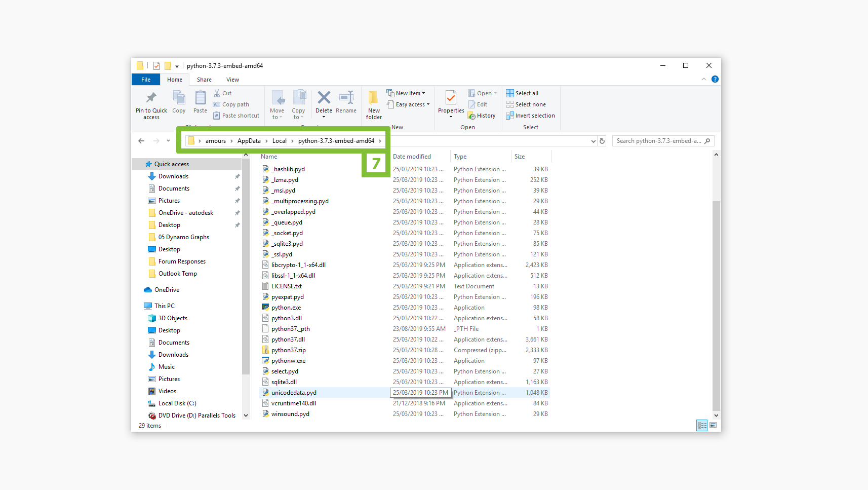Viewport: 868px width, 490px height.
Task: Expand the New item dropdown
Action: coord(406,93)
